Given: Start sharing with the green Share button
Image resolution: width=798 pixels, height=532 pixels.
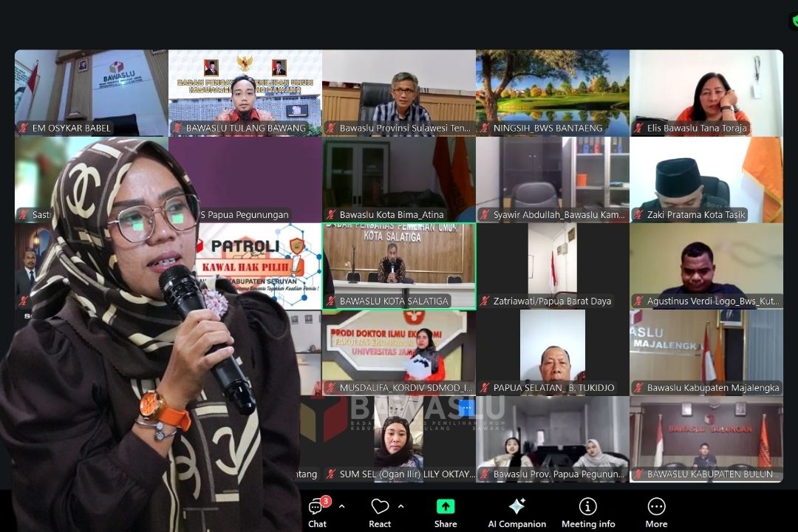Looking at the screenshot, I should coord(446,511).
